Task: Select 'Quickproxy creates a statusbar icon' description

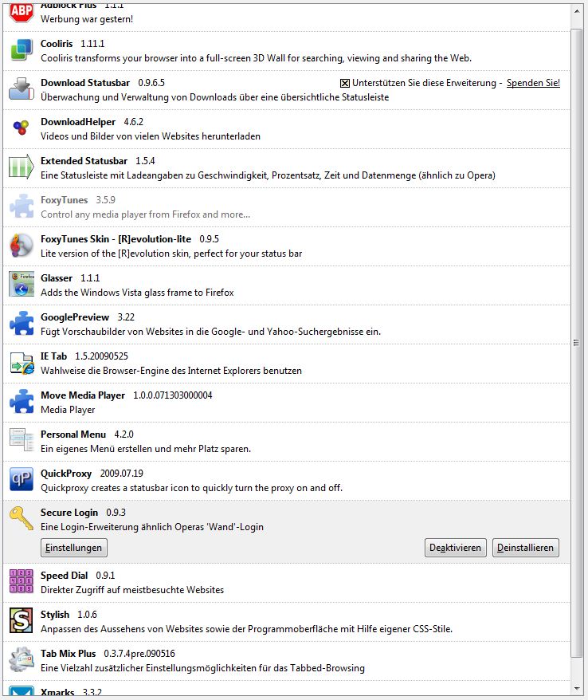Action: click(192, 488)
